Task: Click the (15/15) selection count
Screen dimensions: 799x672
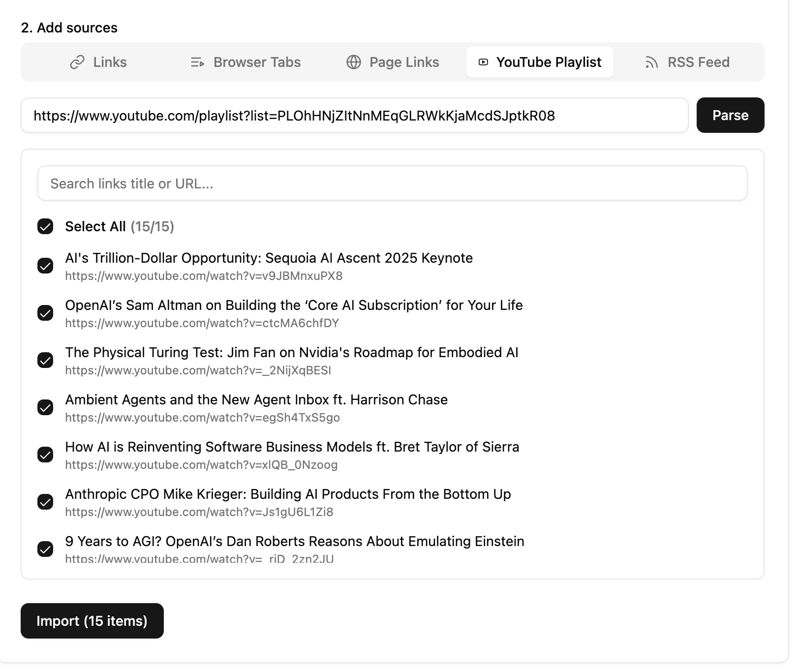Action: [152, 226]
